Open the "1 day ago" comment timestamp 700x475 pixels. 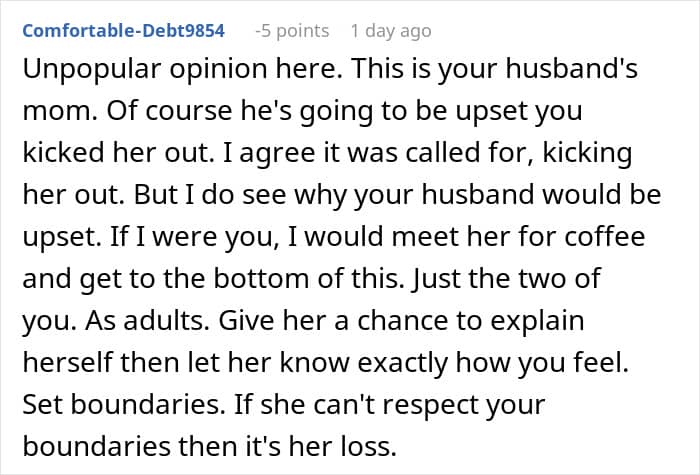(x=391, y=31)
